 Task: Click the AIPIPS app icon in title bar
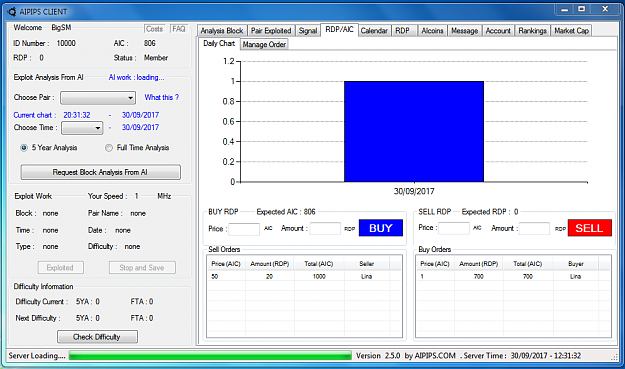12,12
